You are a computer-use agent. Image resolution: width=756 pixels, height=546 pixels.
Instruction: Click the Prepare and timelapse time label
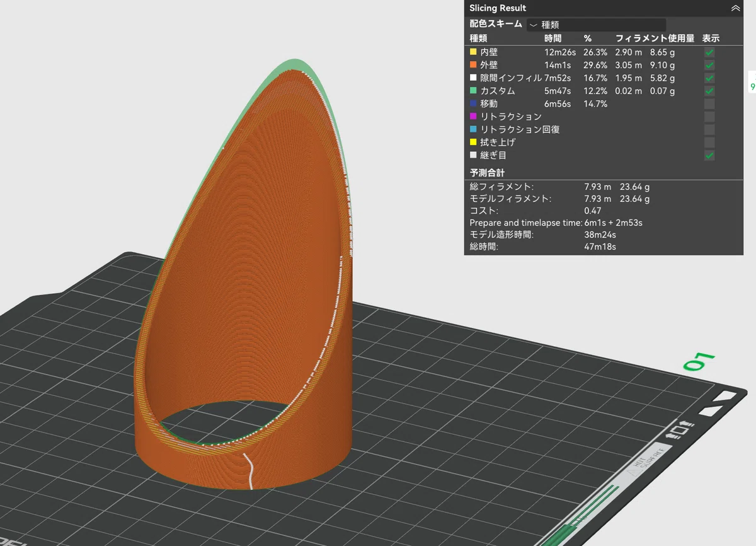[525, 223]
